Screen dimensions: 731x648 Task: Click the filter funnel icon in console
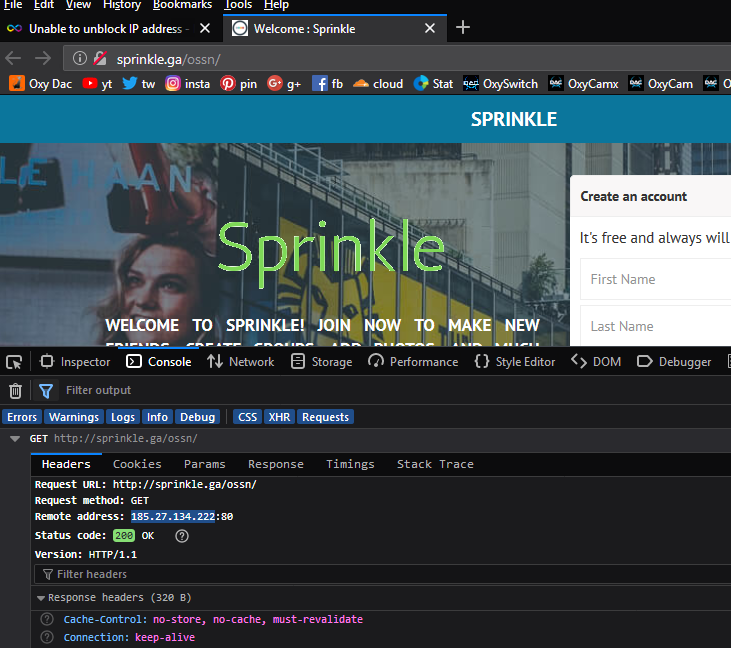tap(46, 391)
